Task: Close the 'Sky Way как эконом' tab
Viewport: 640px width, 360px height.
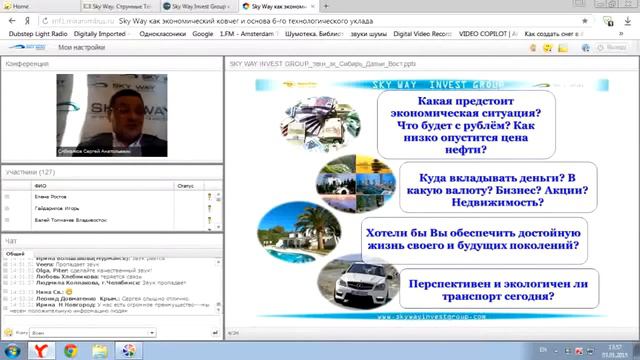Action: pos(313,7)
